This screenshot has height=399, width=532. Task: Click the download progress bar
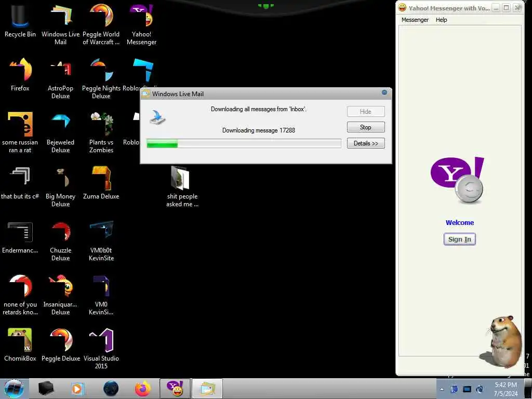(x=244, y=143)
